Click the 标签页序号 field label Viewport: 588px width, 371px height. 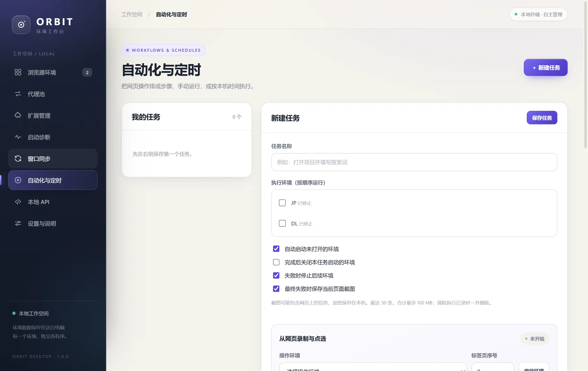tap(484, 356)
